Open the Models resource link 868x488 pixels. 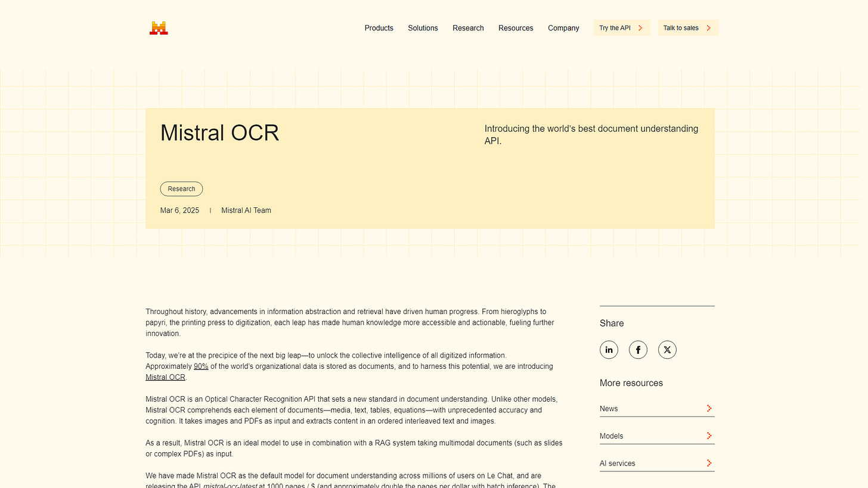click(657, 436)
